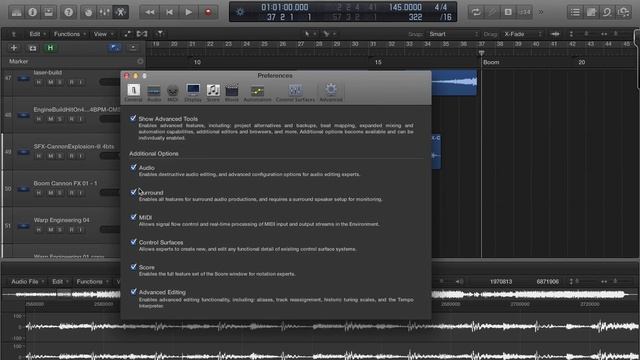The image size is (640, 360).
Task: Open Audio File menu in file editor
Action: click(27, 282)
